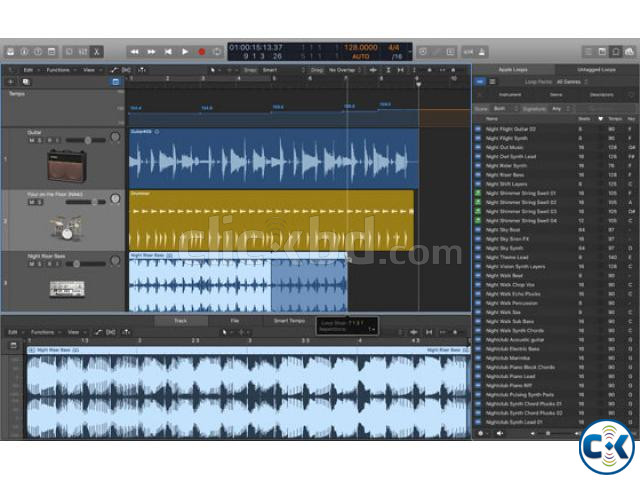Click the Forward transport button
Image resolution: width=640 pixels, height=480 pixels.
click(151, 52)
